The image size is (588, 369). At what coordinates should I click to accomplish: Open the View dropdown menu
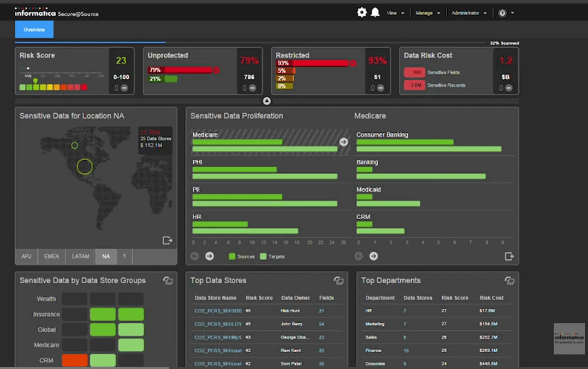[x=395, y=13]
